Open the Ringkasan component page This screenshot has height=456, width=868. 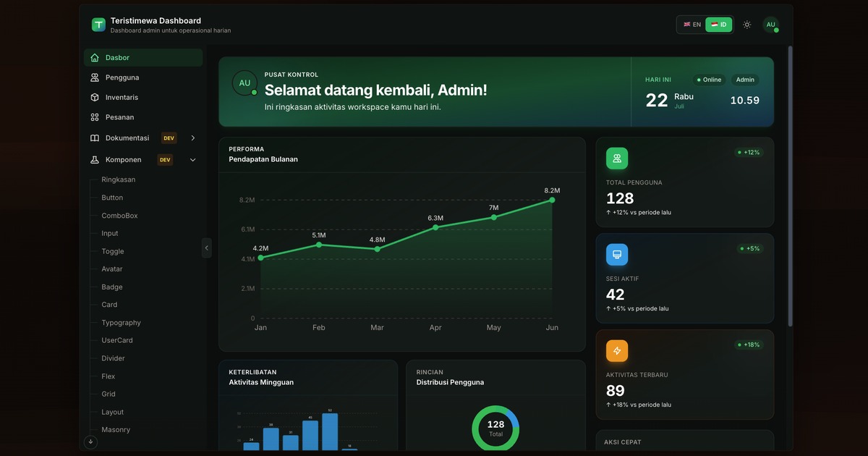coord(119,180)
